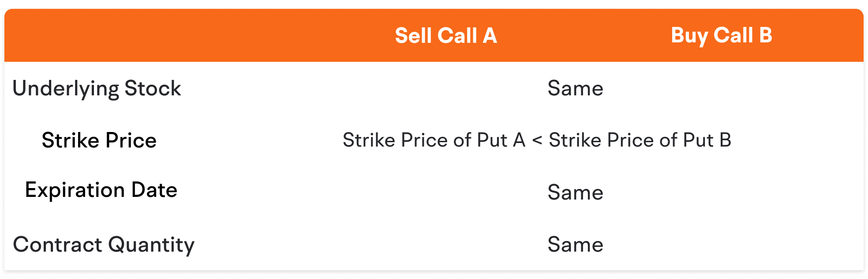Click the "Strike Price of Put A" text
This screenshot has width=868, height=279.
point(434,140)
